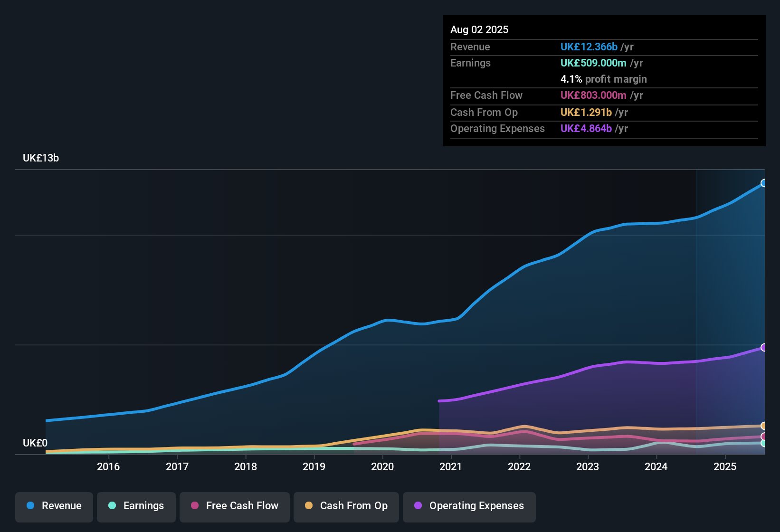This screenshot has width=780, height=532.
Task: Toggle the Free Cash Flow legend item
Action: tap(235, 506)
